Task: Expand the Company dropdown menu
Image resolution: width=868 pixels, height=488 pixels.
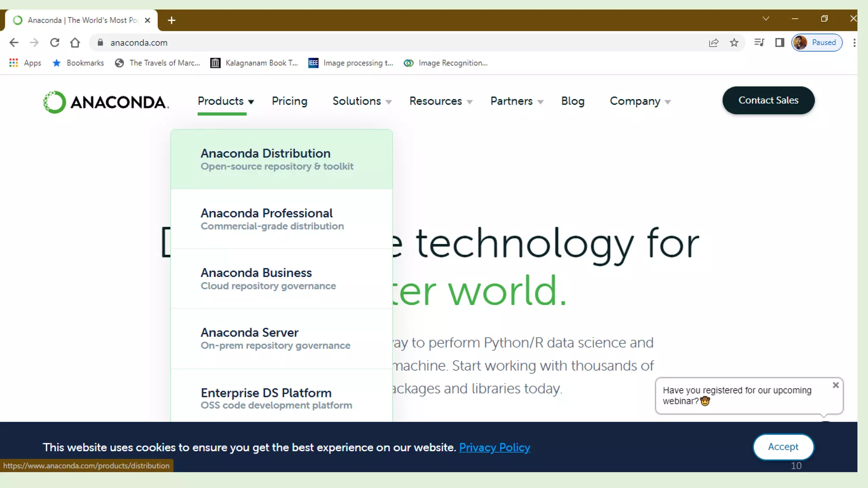Action: [x=640, y=101]
